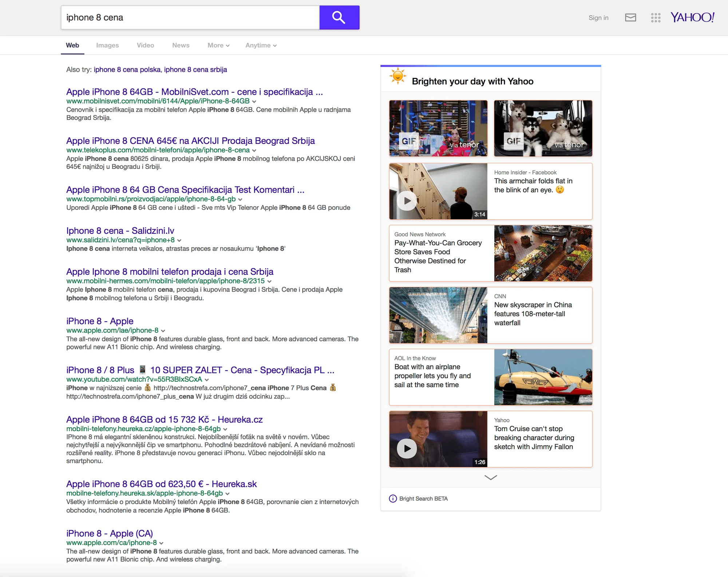Go to Yahoo home via logo
Image resolution: width=728 pixels, height=577 pixels.
692,17
